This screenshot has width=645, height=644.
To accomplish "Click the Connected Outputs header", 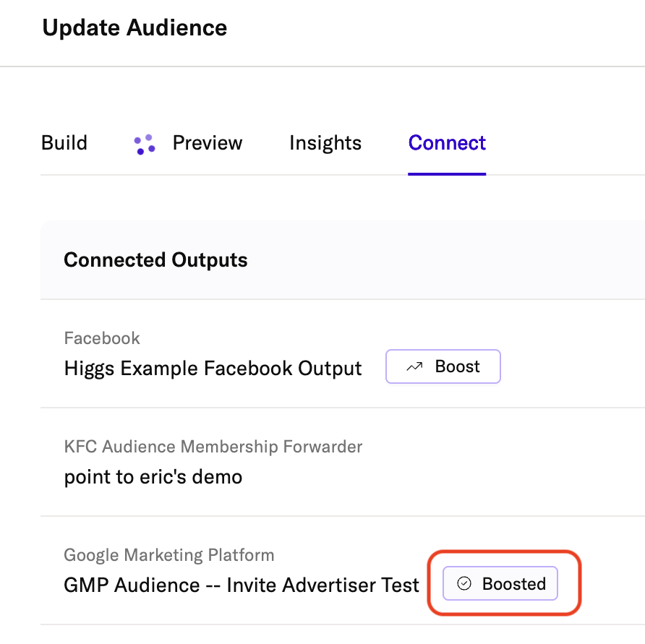I will pos(155,260).
